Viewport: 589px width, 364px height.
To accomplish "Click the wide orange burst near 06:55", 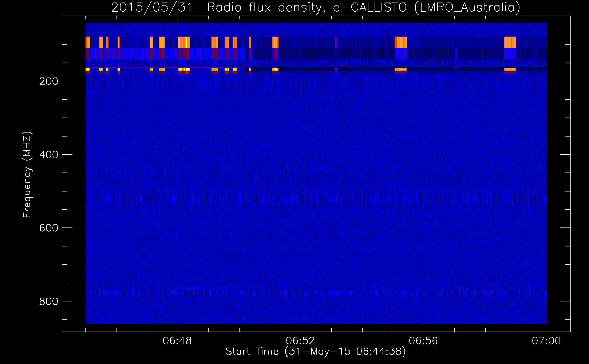I will [x=401, y=43].
